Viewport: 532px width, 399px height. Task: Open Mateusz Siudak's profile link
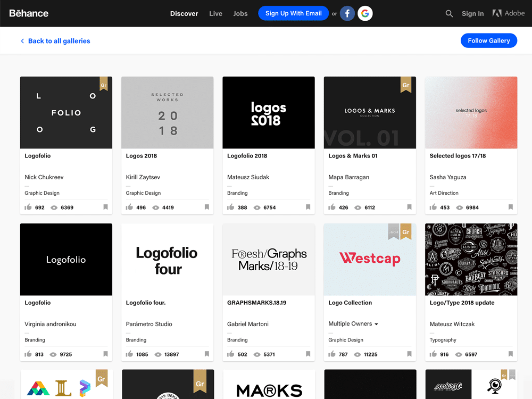tap(248, 177)
